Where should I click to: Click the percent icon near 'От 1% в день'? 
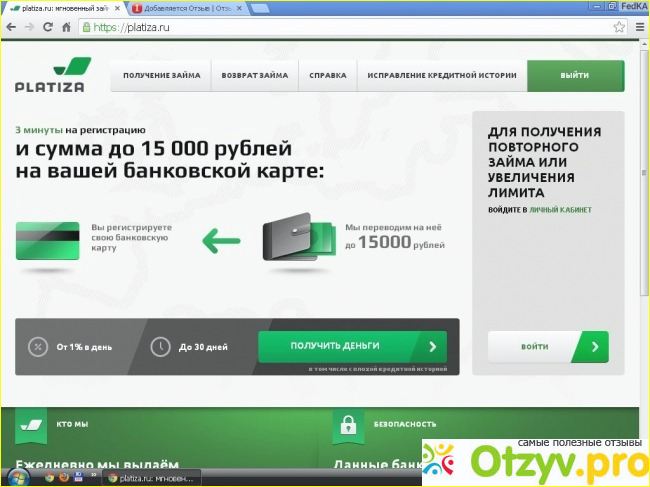(x=38, y=347)
